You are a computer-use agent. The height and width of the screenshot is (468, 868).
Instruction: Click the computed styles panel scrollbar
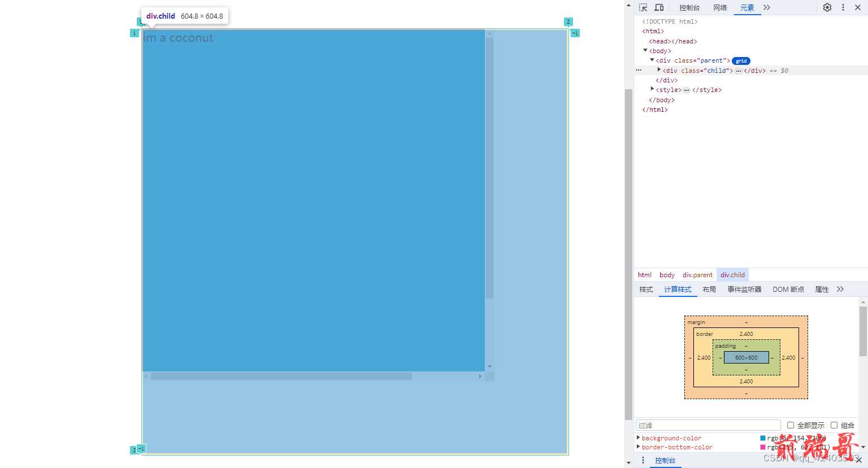[x=863, y=331]
